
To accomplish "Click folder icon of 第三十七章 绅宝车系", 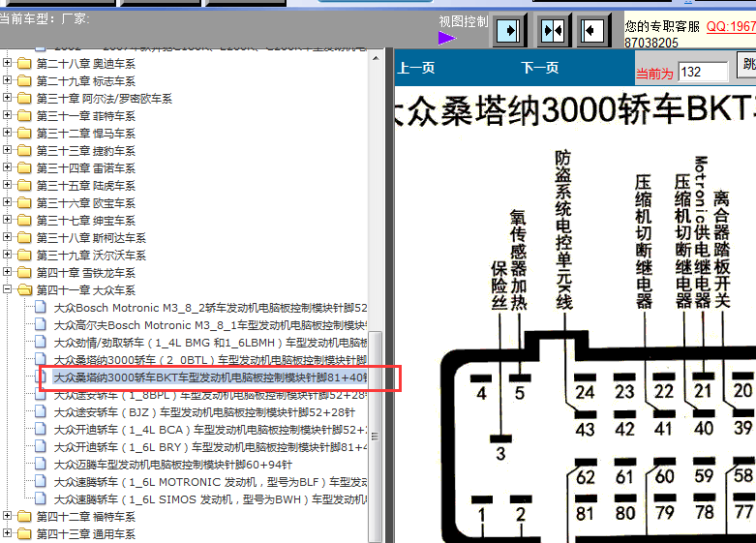I will (24, 221).
